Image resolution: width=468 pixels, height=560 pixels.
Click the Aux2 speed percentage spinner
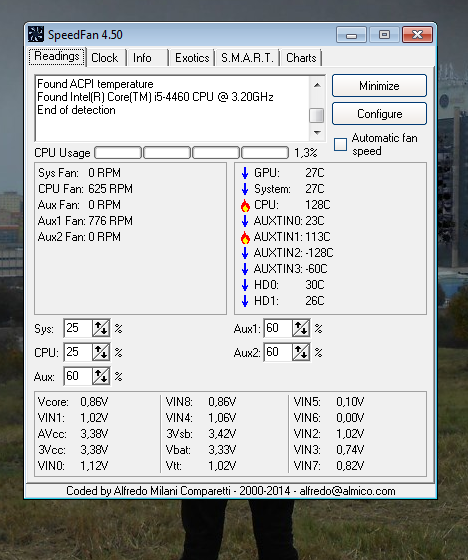301,352
